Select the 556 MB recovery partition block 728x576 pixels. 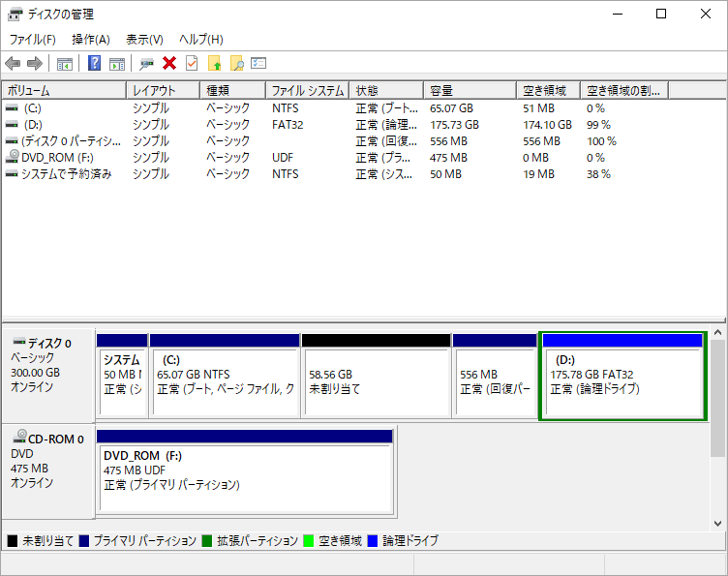(495, 376)
